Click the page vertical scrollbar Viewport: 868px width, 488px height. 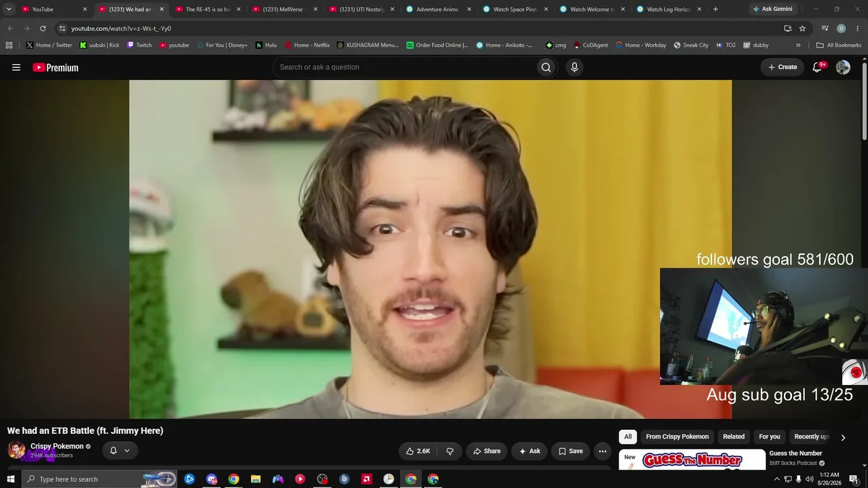click(865, 102)
